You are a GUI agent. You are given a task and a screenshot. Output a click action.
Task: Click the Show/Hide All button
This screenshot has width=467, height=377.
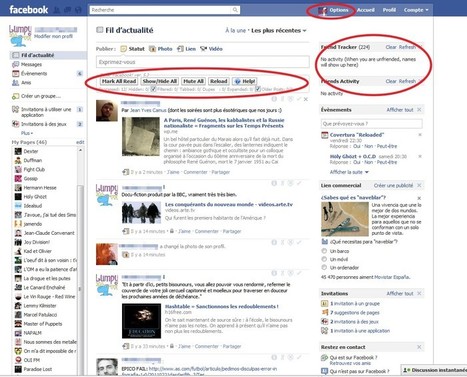click(159, 81)
